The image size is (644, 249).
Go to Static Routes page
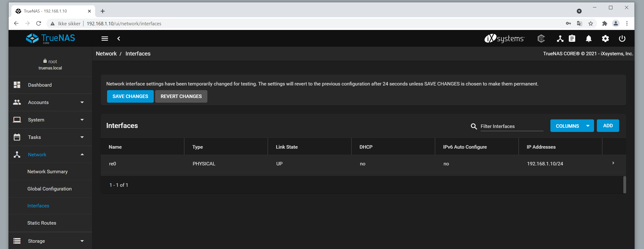point(42,223)
